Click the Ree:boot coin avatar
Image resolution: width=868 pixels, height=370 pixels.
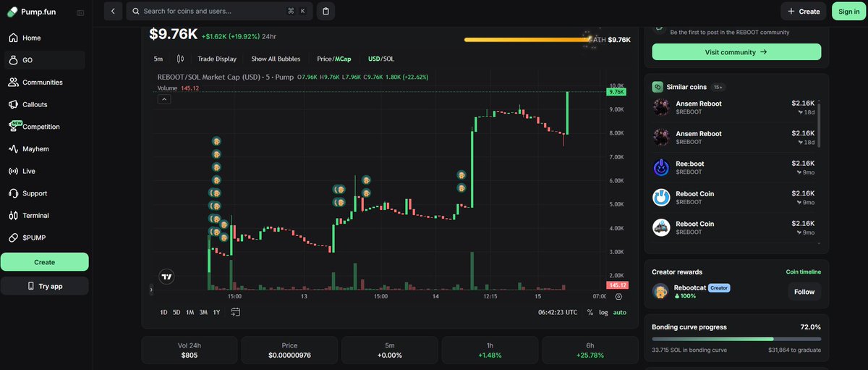661,168
